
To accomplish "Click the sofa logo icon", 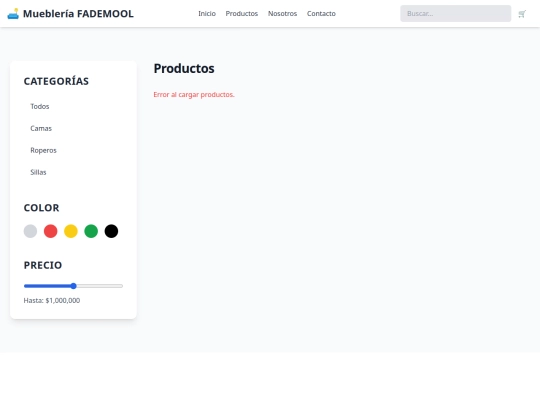I will point(13,14).
